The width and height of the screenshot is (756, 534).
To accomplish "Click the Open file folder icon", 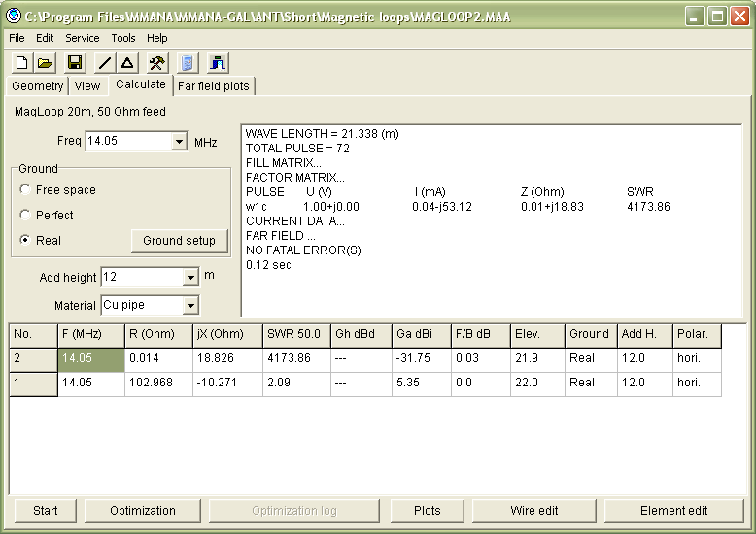I will click(x=45, y=63).
